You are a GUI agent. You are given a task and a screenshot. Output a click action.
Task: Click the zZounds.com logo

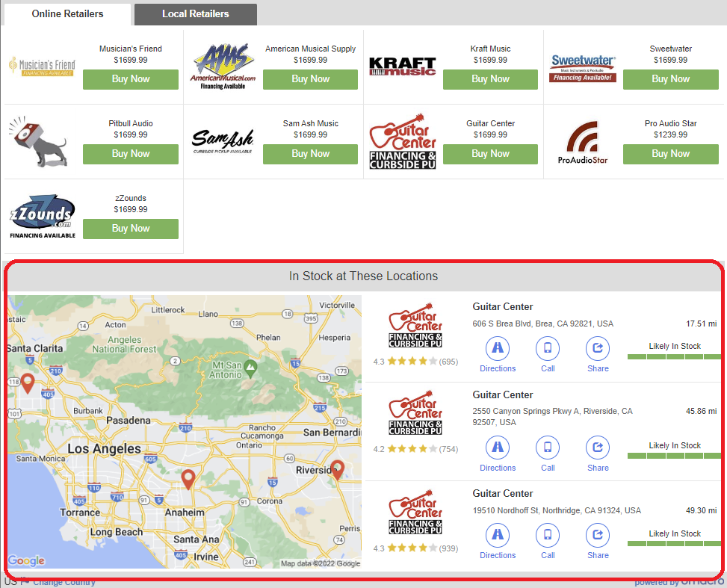pyautogui.click(x=42, y=216)
